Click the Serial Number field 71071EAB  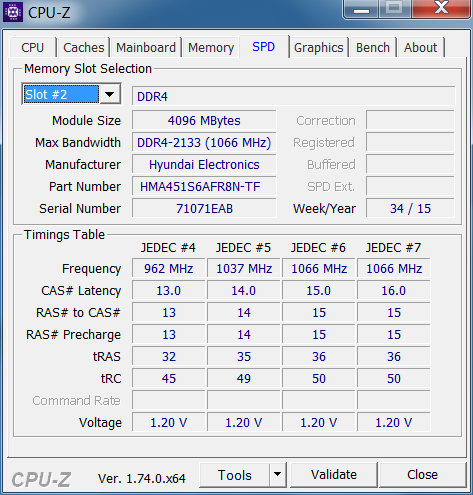[x=204, y=208]
